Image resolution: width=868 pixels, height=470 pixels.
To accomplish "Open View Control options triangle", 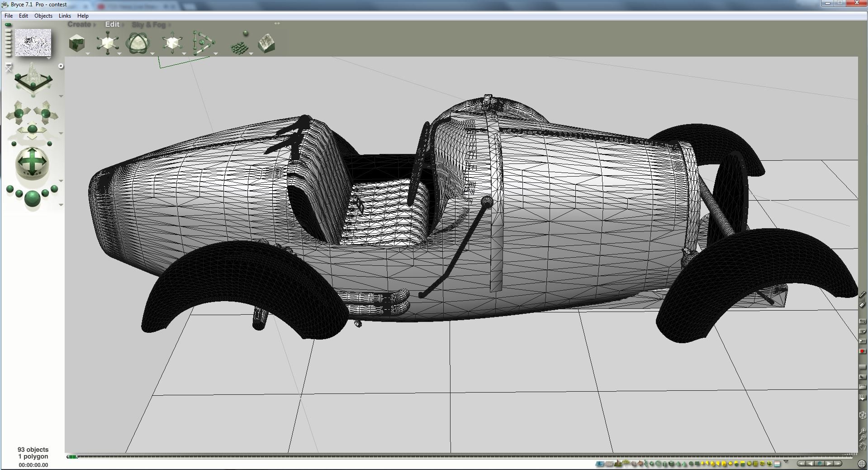I will 61,96.
